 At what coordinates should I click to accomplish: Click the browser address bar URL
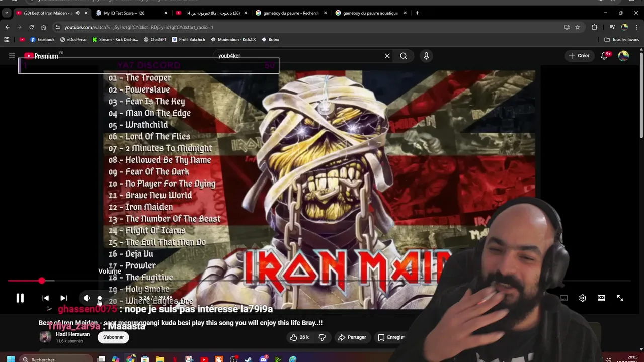[x=139, y=27]
